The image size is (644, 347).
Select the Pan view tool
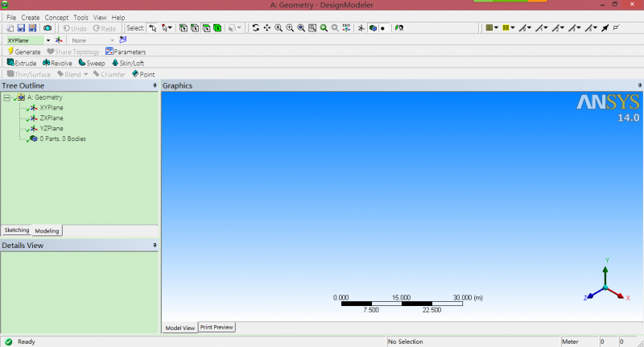267,28
